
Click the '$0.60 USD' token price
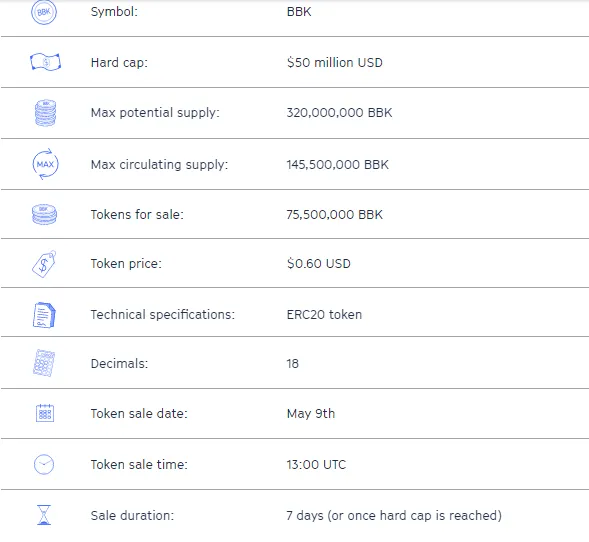click(x=319, y=263)
